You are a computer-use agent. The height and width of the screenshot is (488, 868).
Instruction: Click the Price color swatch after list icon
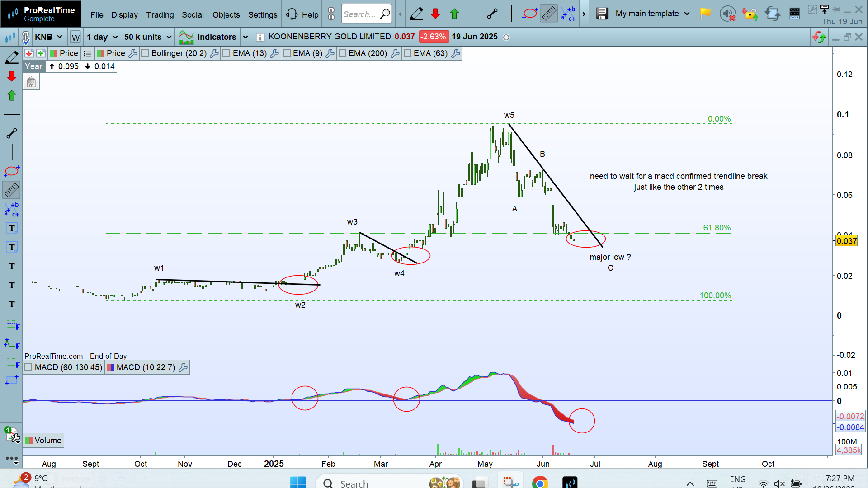100,53
